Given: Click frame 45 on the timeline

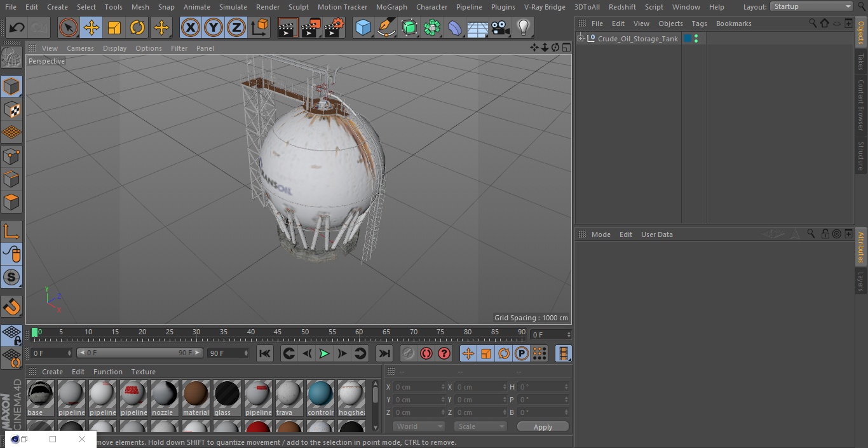Looking at the screenshot, I should tap(278, 332).
